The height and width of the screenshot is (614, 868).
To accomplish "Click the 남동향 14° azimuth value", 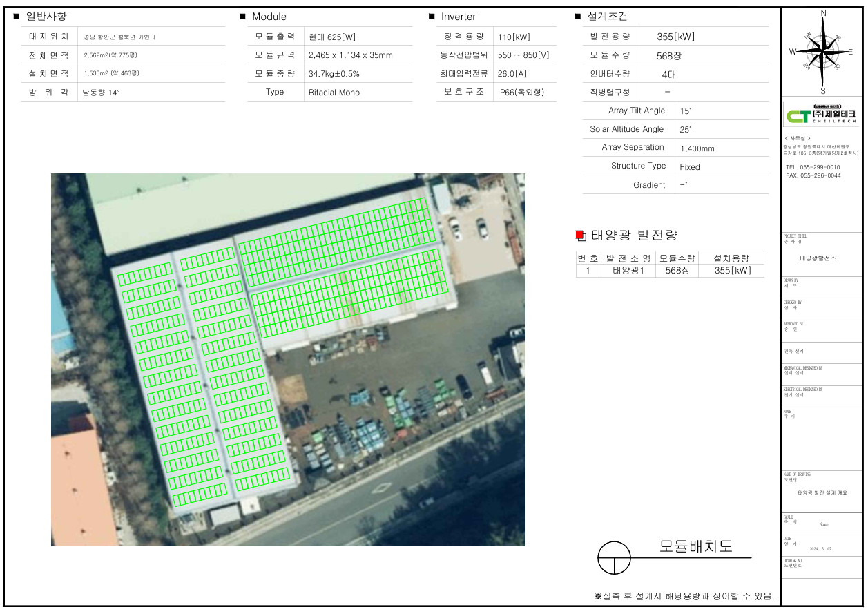I will pos(102,92).
